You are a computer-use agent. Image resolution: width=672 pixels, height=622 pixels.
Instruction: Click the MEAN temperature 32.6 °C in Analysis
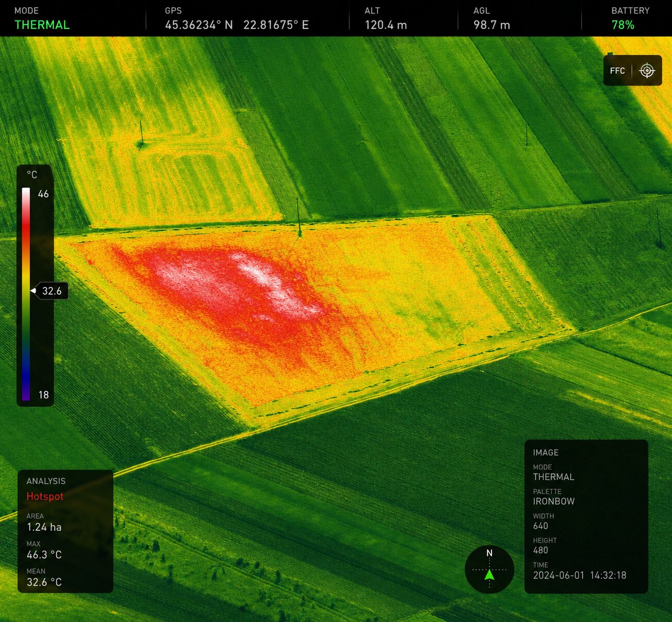44,582
